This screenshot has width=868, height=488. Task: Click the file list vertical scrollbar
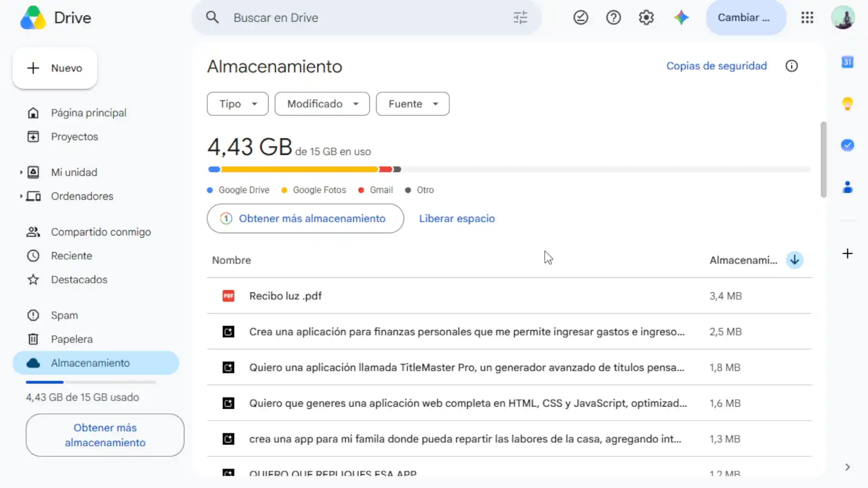[x=823, y=160]
